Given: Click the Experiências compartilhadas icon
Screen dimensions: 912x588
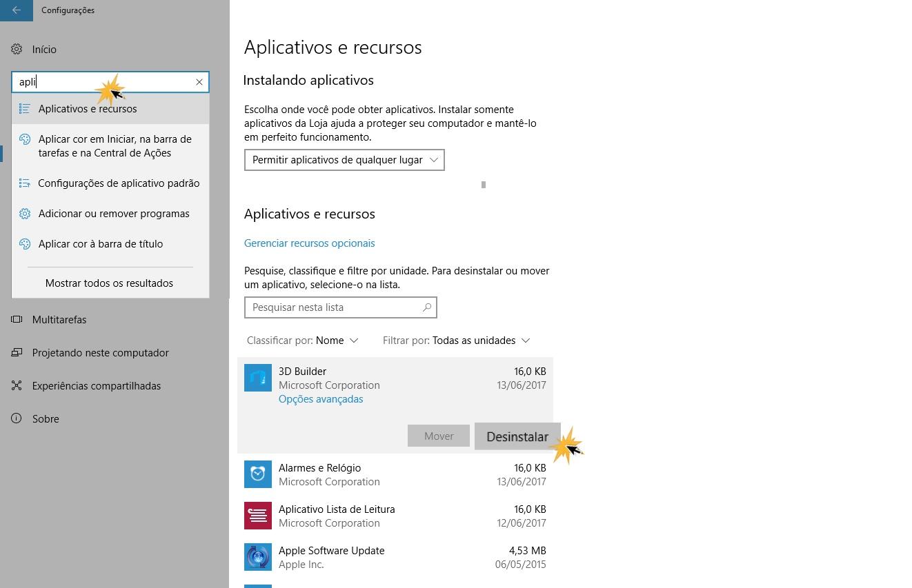Looking at the screenshot, I should click(x=17, y=386).
